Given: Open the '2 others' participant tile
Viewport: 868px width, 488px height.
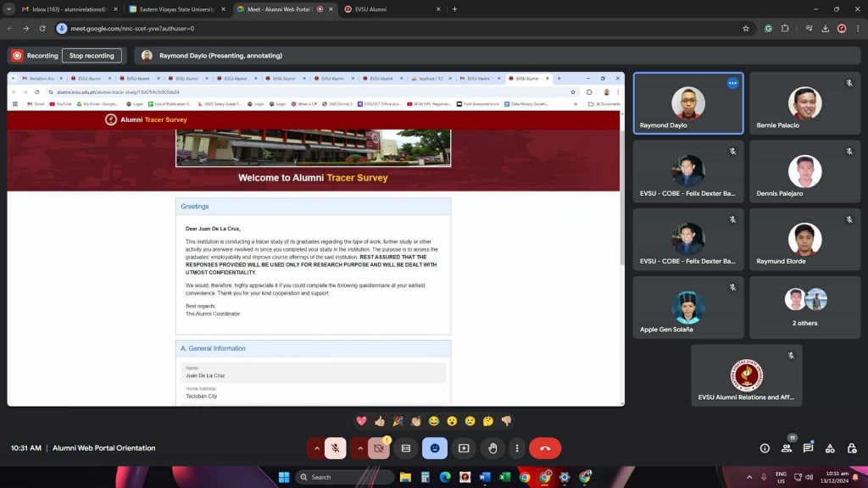Looking at the screenshot, I should tap(804, 308).
